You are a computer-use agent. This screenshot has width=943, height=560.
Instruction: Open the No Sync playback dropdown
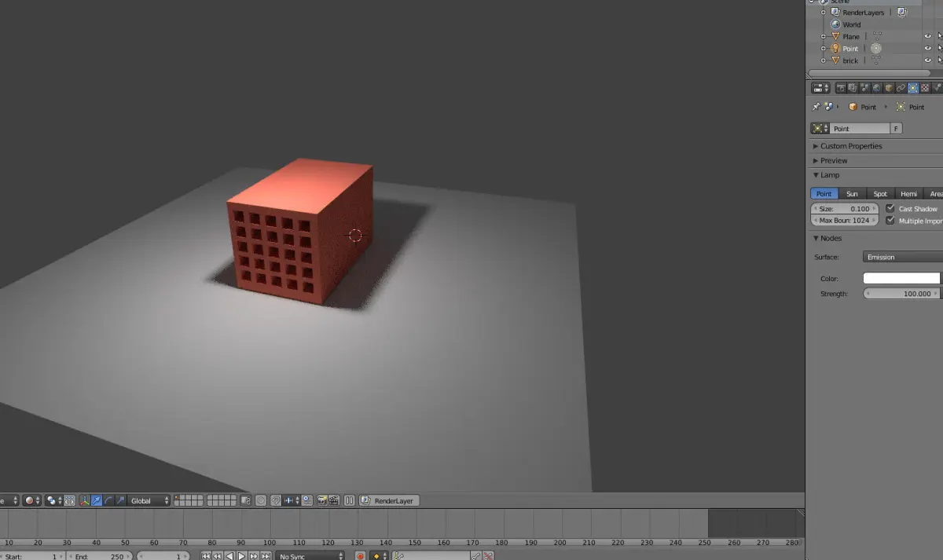point(310,556)
